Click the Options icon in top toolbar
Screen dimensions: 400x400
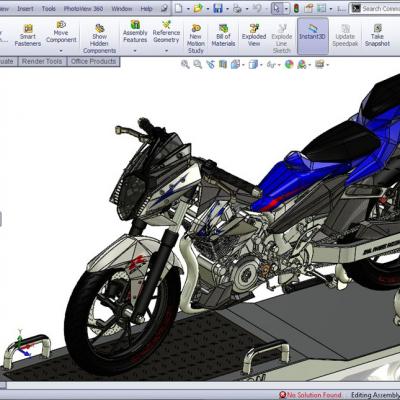(x=322, y=8)
